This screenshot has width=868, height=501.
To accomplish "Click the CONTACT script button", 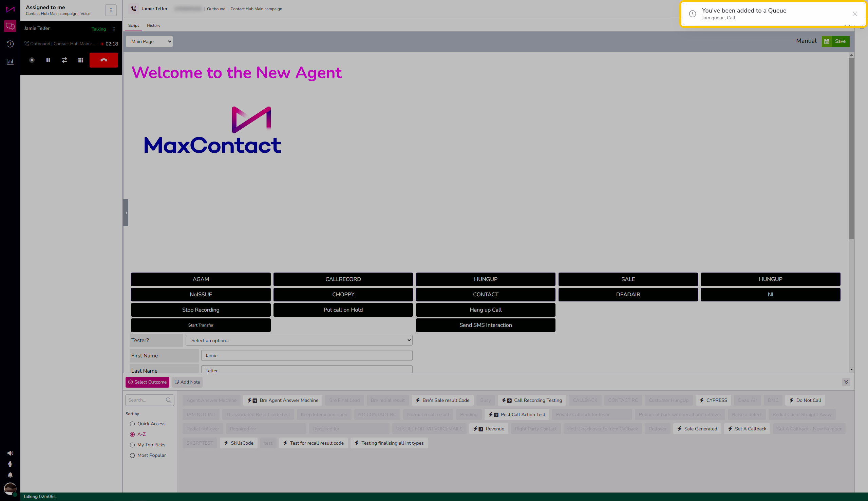I will [x=486, y=295].
